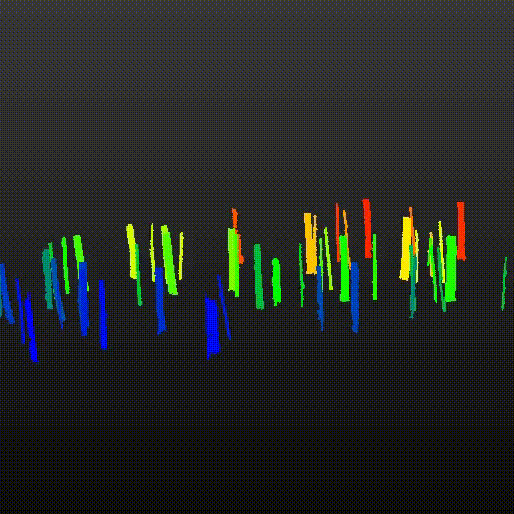
Task: Click the wide tilted yellow-green segment
Action: [169, 260]
